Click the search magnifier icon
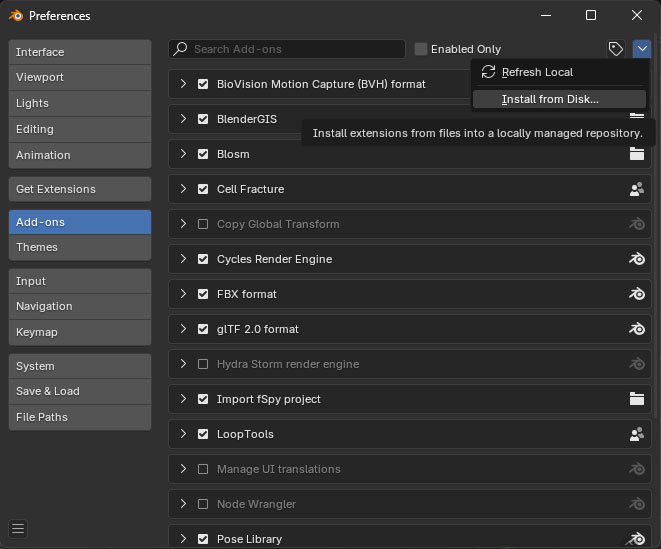 [180, 48]
